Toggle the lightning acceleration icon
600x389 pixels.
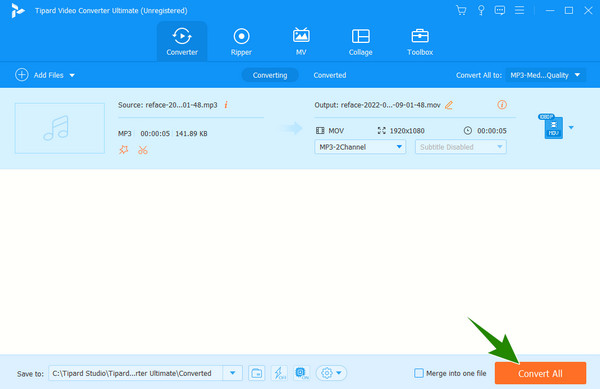(x=279, y=373)
